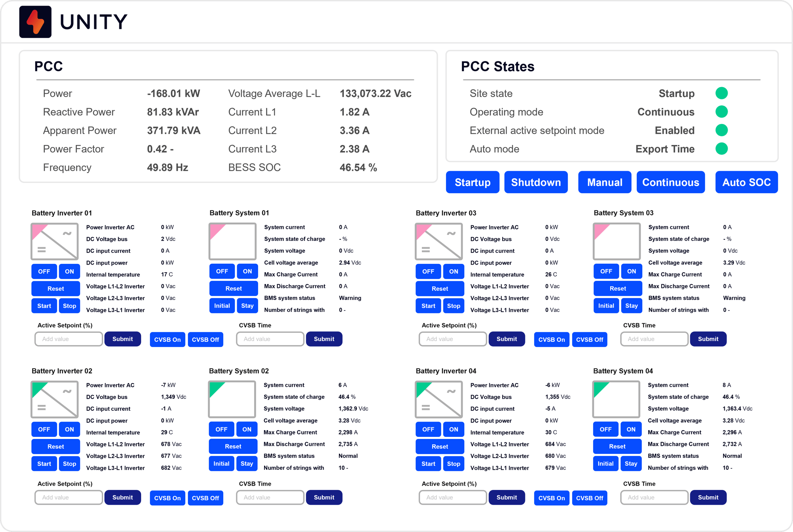
Task: Enable CVSB On for Battery Inverter 02
Action: coord(167,498)
